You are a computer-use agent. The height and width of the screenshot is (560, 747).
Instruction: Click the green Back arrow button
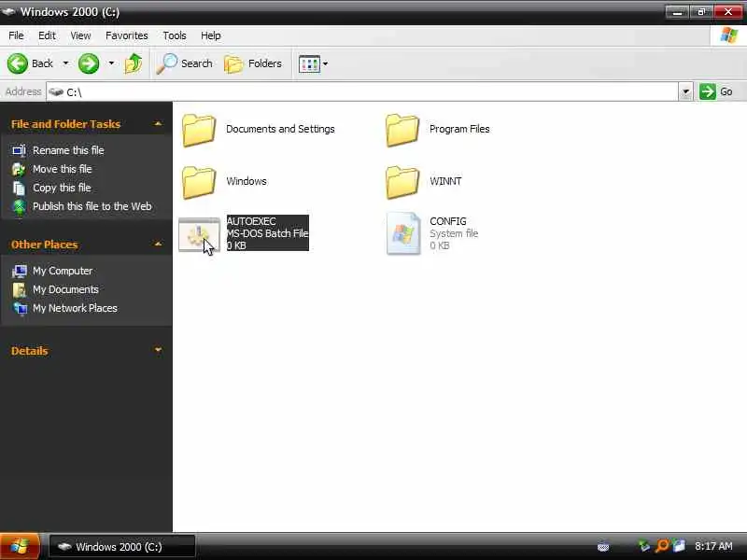(18, 63)
